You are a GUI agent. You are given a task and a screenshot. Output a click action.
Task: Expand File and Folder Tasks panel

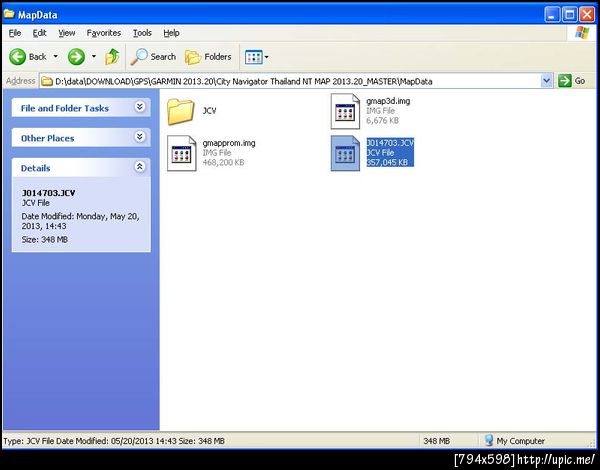tap(140, 107)
